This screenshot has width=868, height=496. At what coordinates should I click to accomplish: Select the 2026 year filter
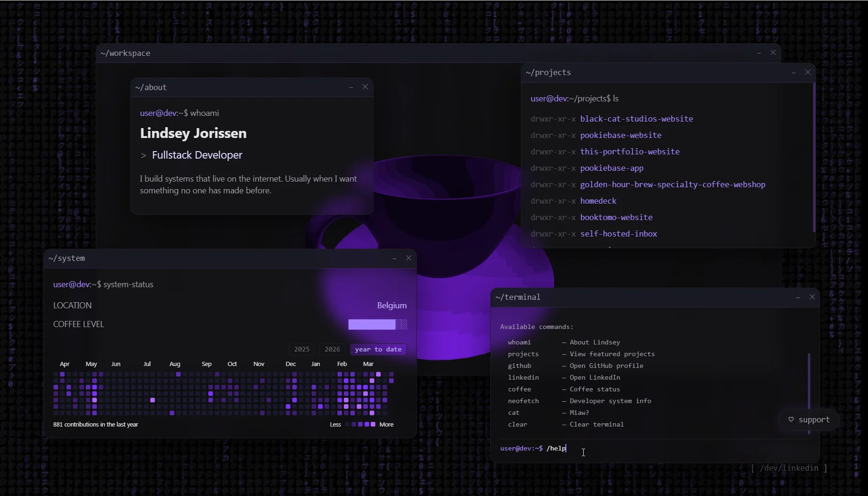pos(332,349)
